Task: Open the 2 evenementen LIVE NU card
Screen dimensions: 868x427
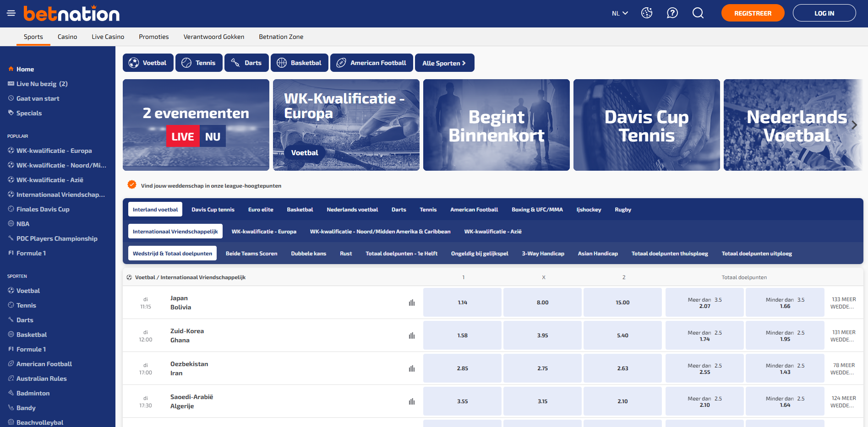Action: 196,125
